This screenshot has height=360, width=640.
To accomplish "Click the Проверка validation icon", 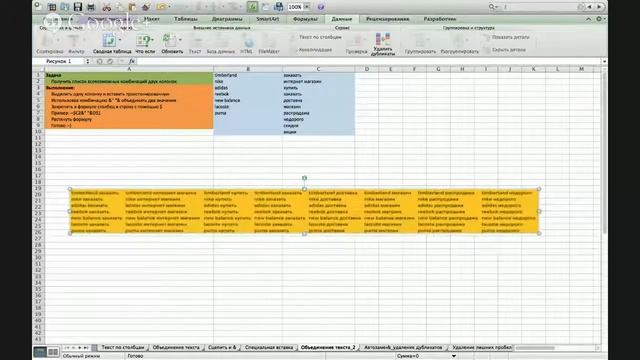I will (356, 41).
